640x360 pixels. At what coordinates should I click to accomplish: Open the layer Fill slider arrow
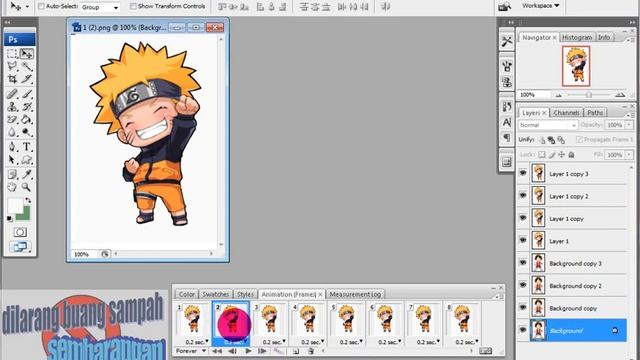[629, 155]
